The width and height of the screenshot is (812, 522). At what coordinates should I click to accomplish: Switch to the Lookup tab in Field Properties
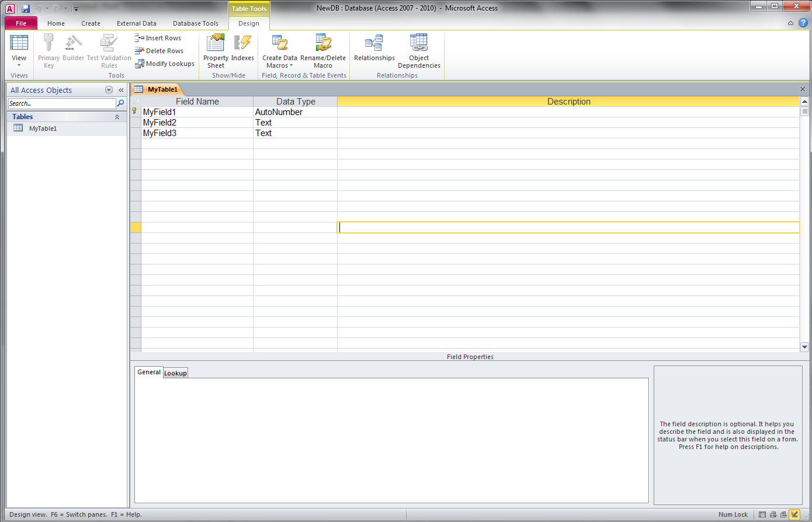[x=175, y=373]
